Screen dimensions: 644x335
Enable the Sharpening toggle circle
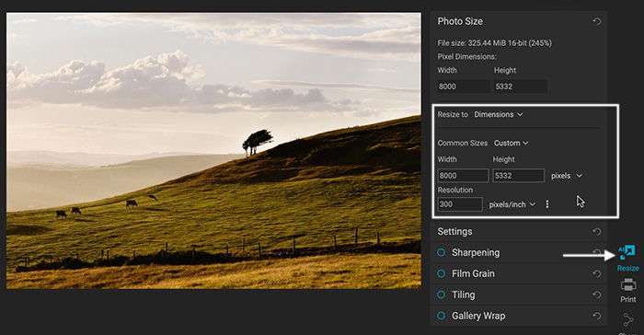pyautogui.click(x=441, y=252)
